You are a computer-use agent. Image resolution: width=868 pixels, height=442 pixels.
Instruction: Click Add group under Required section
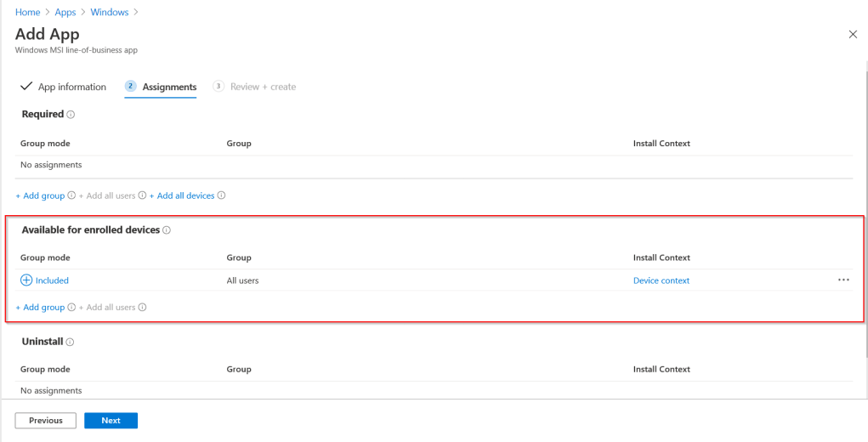[40, 196]
